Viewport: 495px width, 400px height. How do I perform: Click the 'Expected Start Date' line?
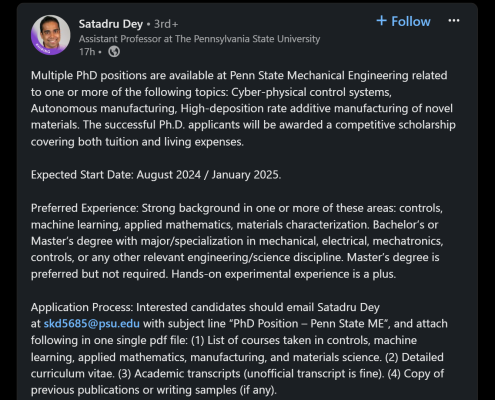[x=156, y=175]
